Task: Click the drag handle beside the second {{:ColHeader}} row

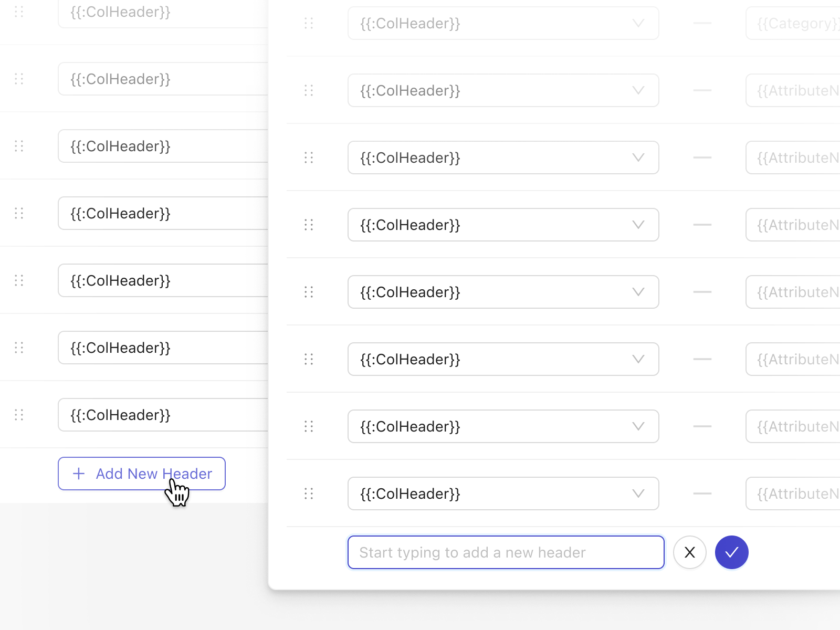Action: 309,90
